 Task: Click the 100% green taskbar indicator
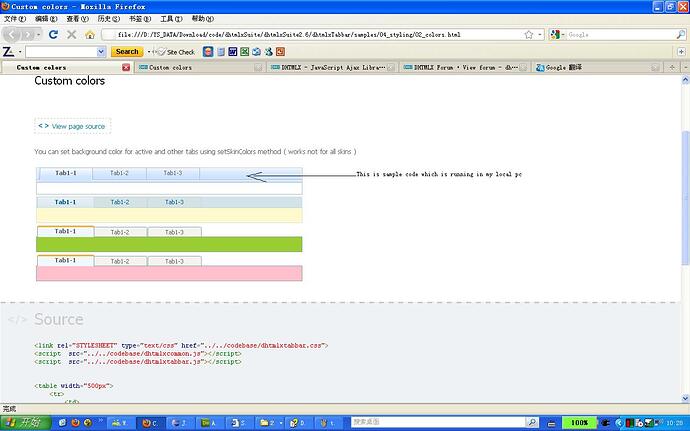pyautogui.click(x=579, y=423)
